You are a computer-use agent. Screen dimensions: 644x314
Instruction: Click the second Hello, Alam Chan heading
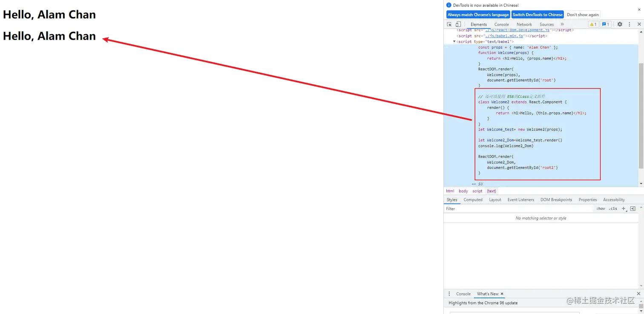(49, 36)
